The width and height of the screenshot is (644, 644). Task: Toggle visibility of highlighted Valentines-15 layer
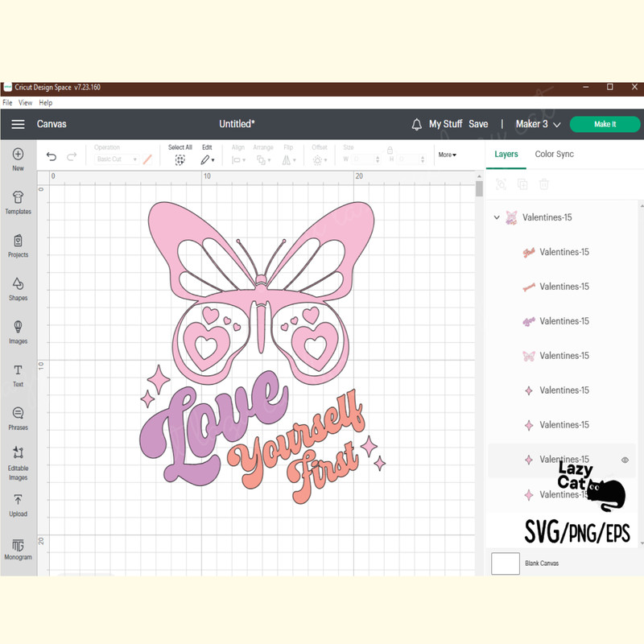[x=624, y=460]
